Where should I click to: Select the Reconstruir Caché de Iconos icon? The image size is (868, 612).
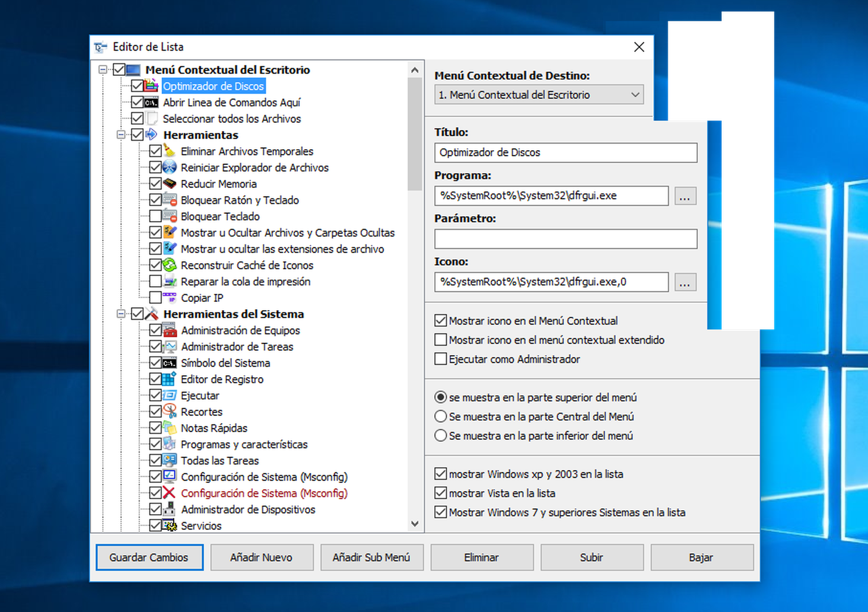169,265
